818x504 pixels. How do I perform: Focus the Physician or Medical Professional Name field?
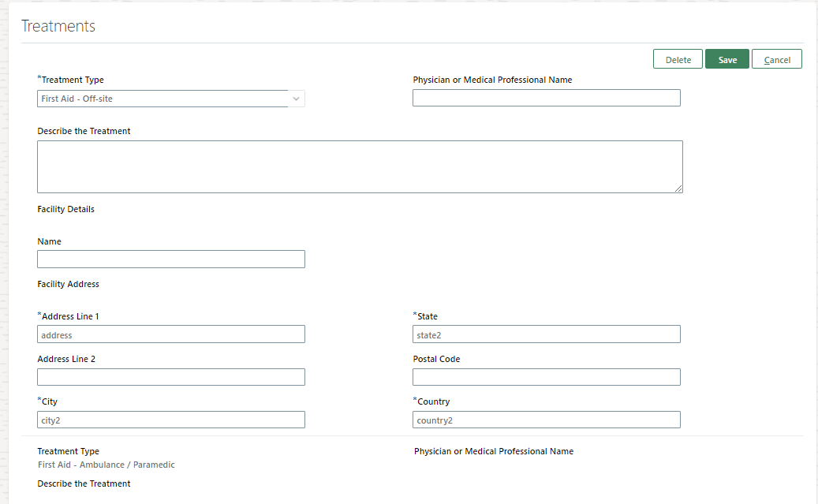pyautogui.click(x=546, y=98)
